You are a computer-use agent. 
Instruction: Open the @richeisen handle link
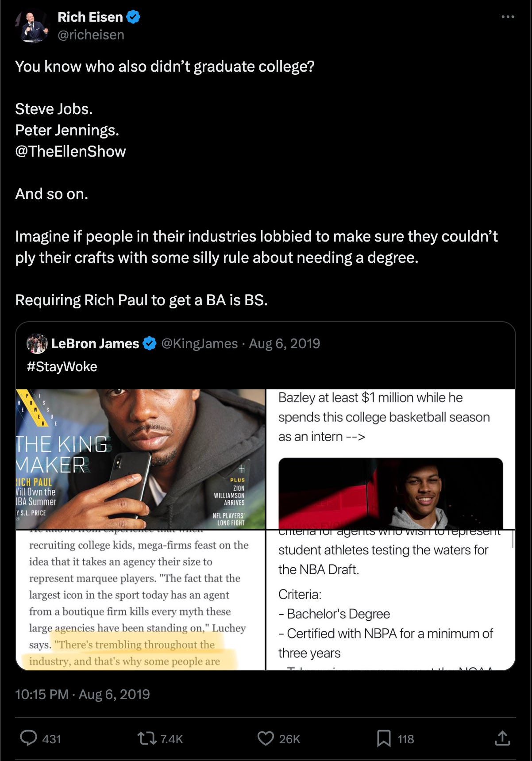(91, 35)
